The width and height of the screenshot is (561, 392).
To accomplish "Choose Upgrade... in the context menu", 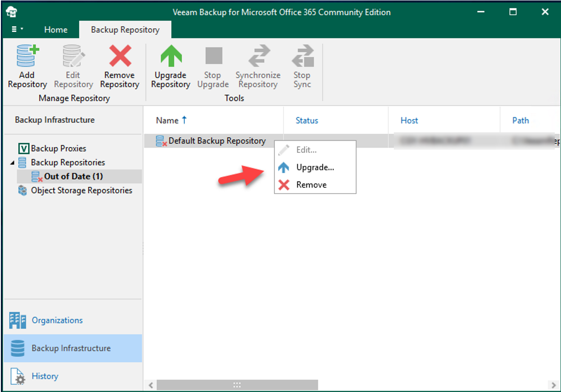I will point(315,168).
